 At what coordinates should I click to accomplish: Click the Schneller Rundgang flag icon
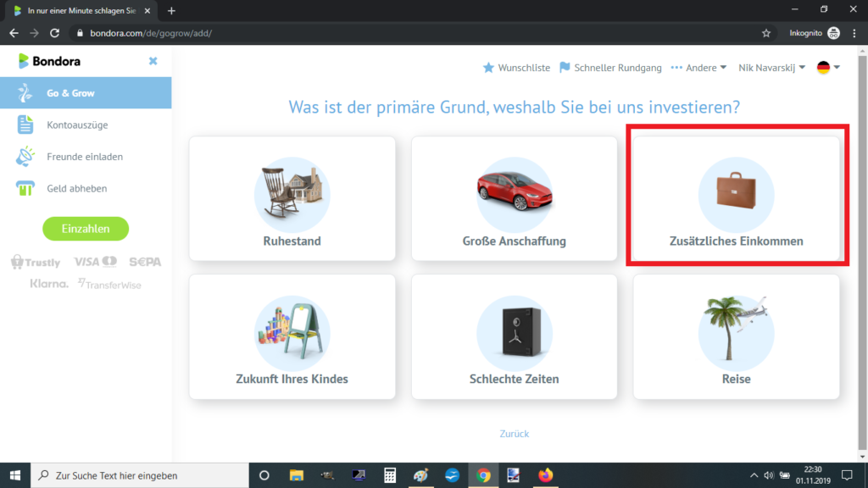tap(565, 68)
